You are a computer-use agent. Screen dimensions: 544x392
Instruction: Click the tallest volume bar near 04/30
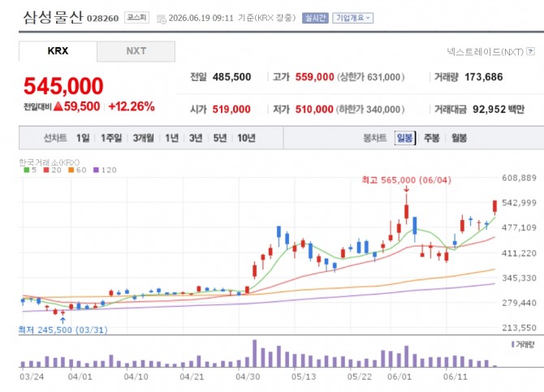point(255,353)
